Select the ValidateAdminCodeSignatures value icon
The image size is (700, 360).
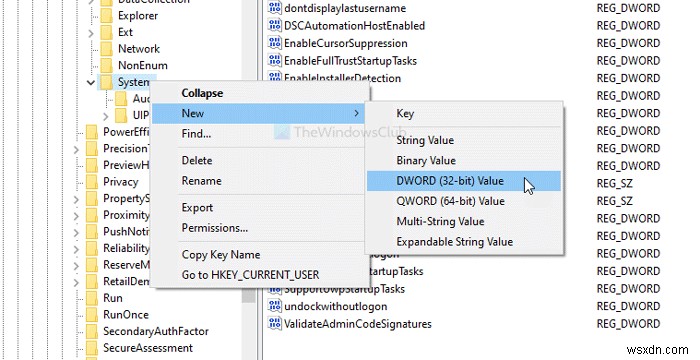274,323
